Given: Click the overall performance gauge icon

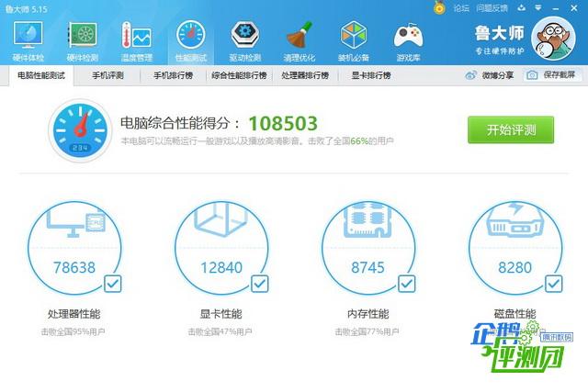Looking at the screenshot, I should pos(80,130).
